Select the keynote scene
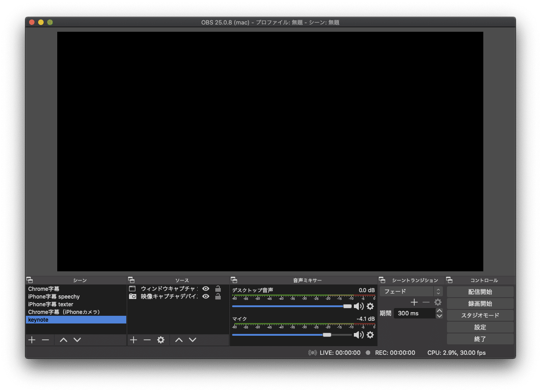Viewport: 541px width, 392px height. coord(76,319)
